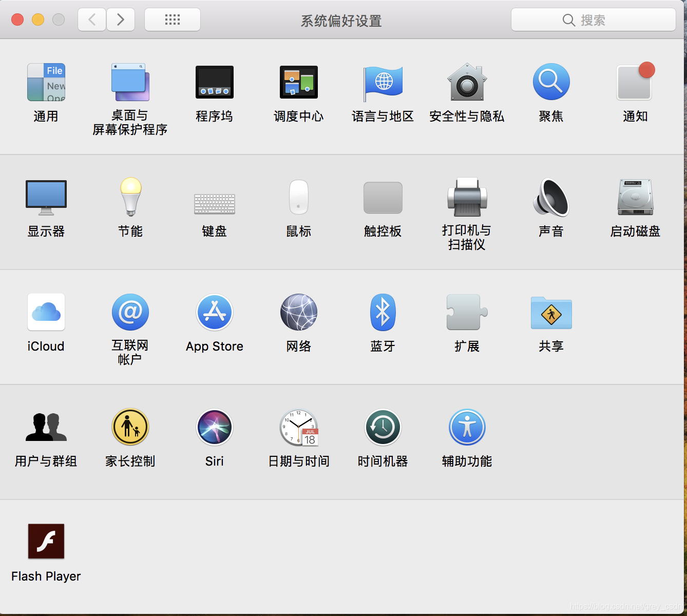Screen dimensions: 687x616
Task: Open 互联网帐户 (Internet Accounts) pane
Action: coord(130,312)
